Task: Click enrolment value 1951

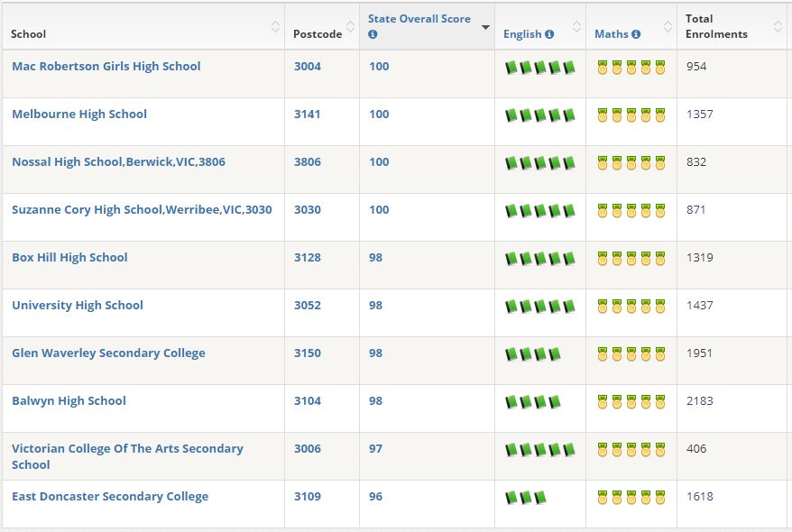Action: coord(700,353)
